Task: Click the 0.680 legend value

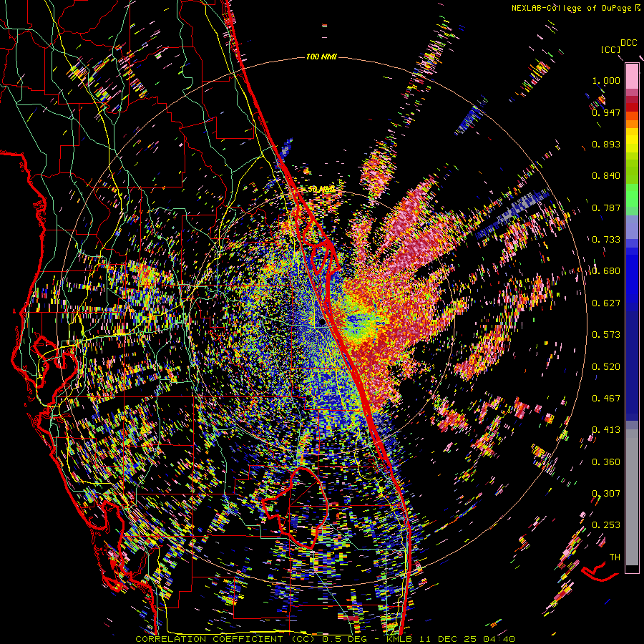Action: (606, 271)
